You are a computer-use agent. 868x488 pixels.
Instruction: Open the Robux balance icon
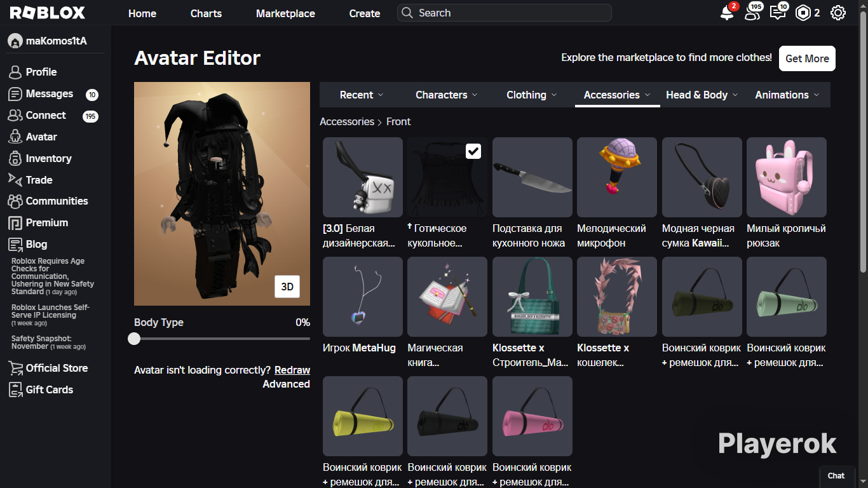coord(803,13)
